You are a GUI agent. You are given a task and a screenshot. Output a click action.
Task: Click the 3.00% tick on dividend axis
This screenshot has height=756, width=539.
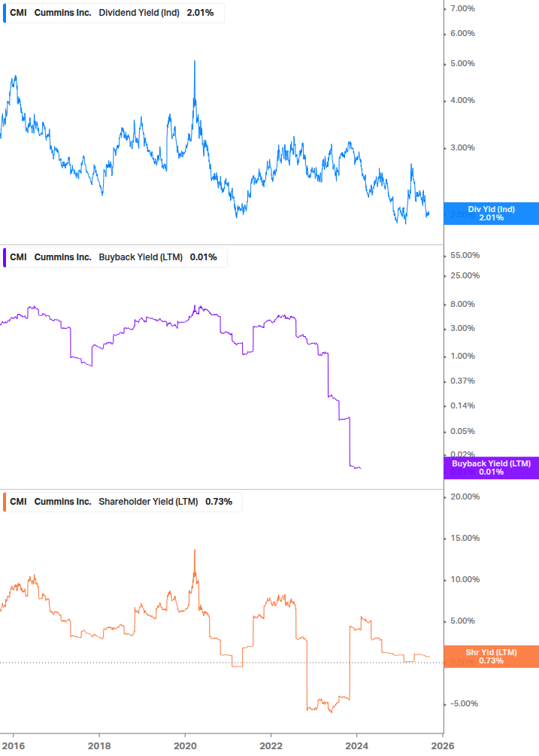(462, 147)
